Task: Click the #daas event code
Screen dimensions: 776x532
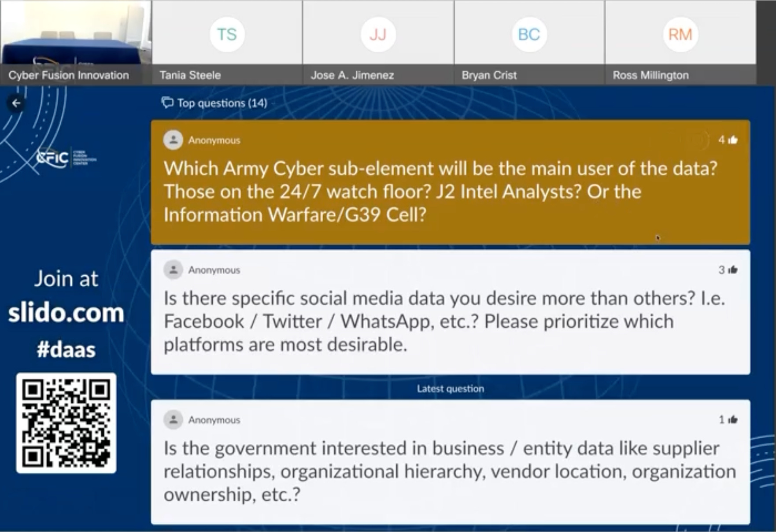Action: click(66, 350)
